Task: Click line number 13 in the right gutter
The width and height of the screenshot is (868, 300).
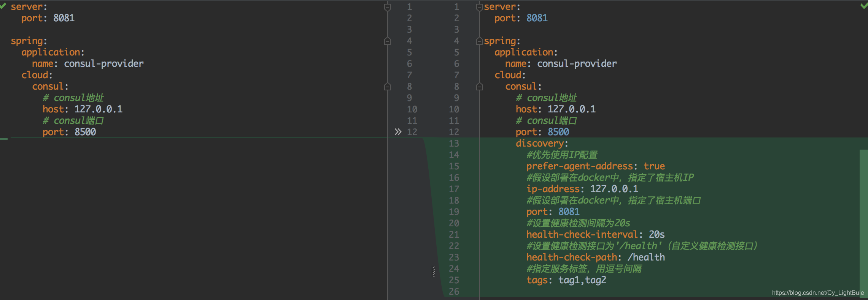Action: coord(454,144)
